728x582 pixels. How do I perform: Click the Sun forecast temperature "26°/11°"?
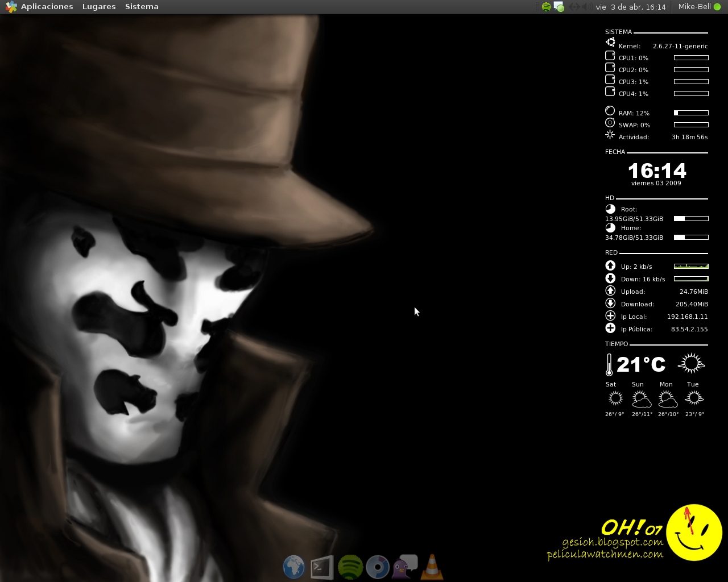tap(642, 414)
